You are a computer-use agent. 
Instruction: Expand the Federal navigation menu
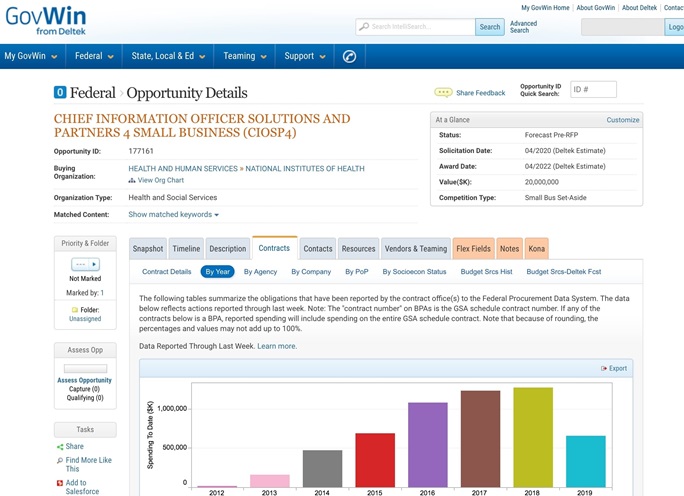[x=94, y=56]
